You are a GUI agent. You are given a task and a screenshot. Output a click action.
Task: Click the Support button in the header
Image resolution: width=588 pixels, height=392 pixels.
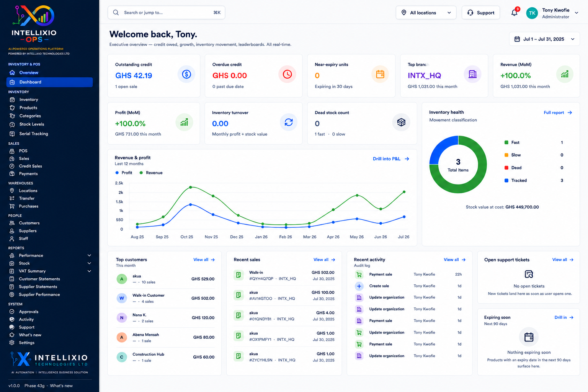point(481,13)
